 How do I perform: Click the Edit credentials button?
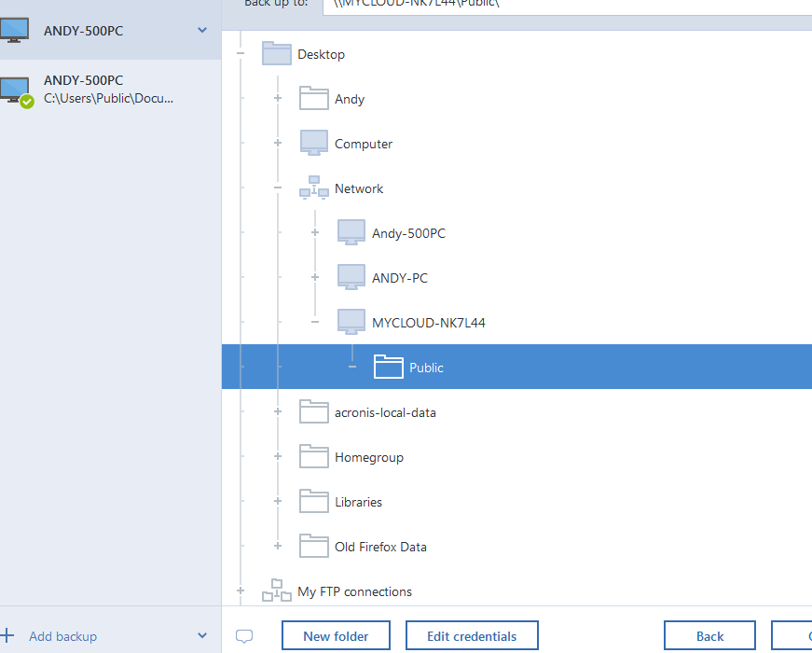click(472, 636)
